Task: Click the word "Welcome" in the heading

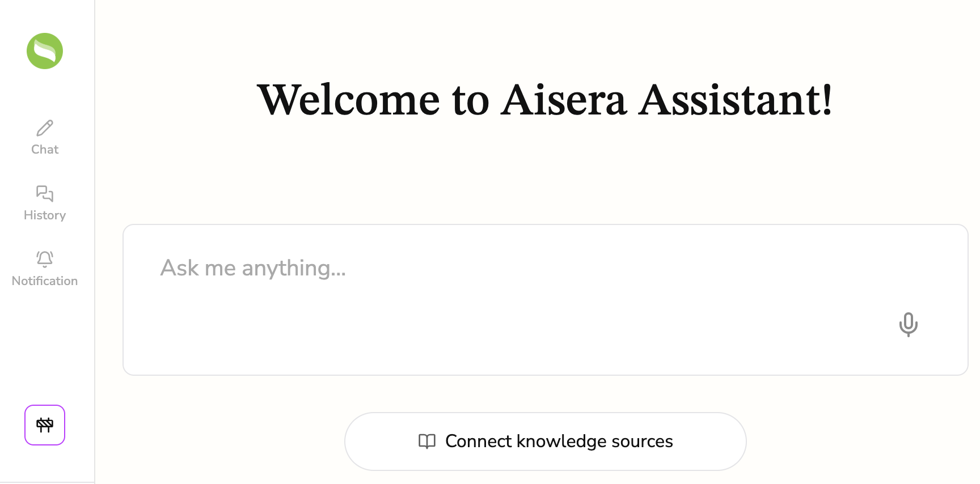Action: click(x=348, y=100)
